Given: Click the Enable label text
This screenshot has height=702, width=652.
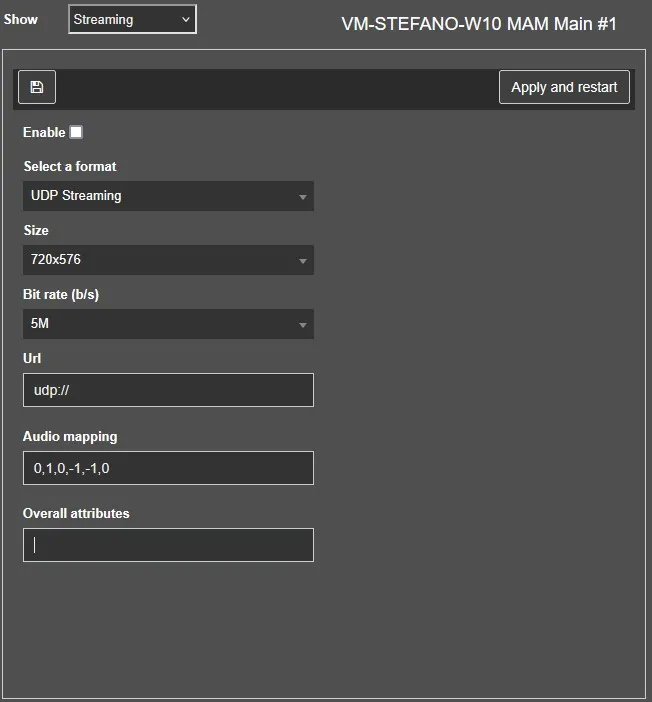Looking at the screenshot, I should click(x=44, y=132).
